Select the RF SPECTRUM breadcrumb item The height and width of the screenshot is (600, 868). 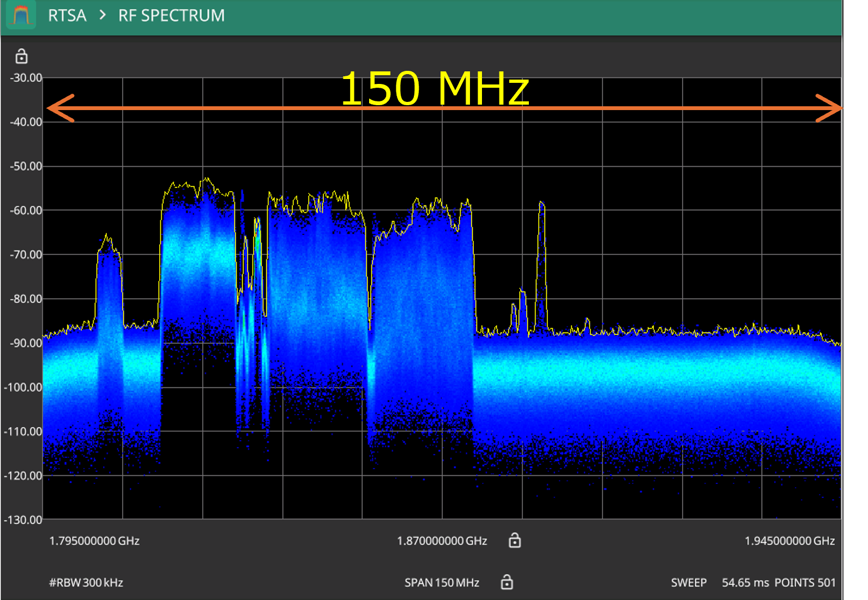171,15
